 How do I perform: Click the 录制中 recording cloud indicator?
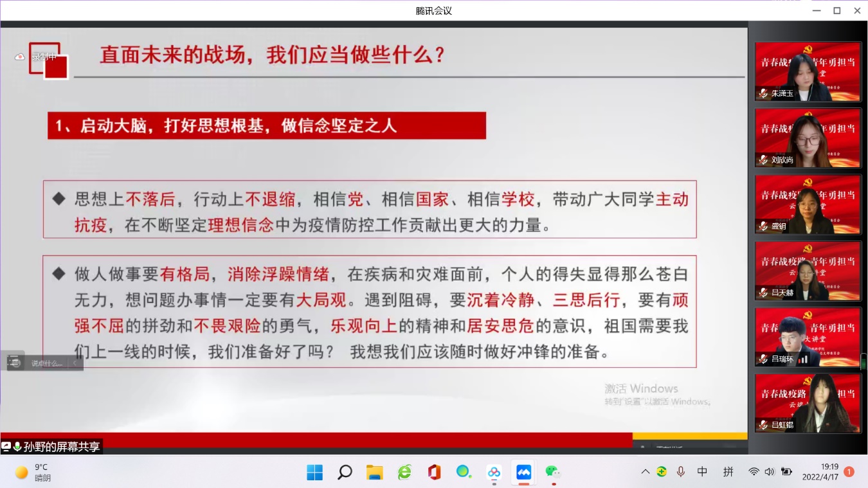tap(20, 57)
